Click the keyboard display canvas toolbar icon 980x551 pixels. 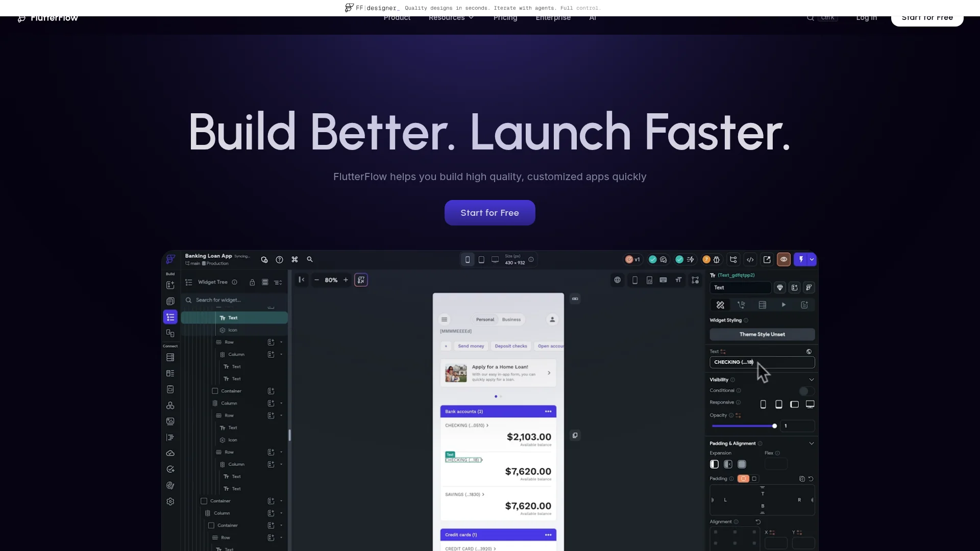click(663, 280)
